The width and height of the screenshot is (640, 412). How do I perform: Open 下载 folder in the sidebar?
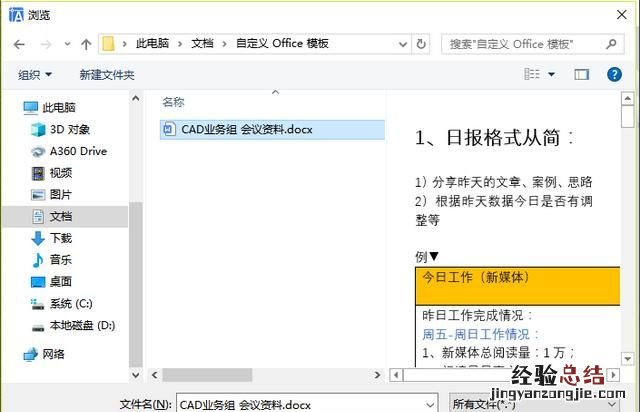[x=52, y=238]
